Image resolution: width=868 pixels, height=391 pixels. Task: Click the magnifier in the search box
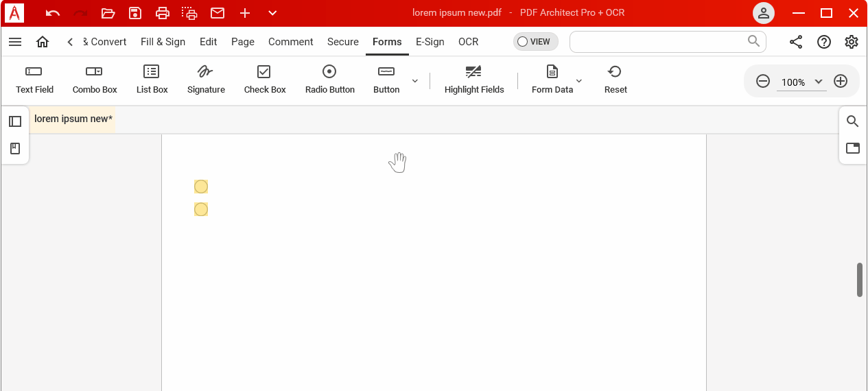click(x=754, y=41)
